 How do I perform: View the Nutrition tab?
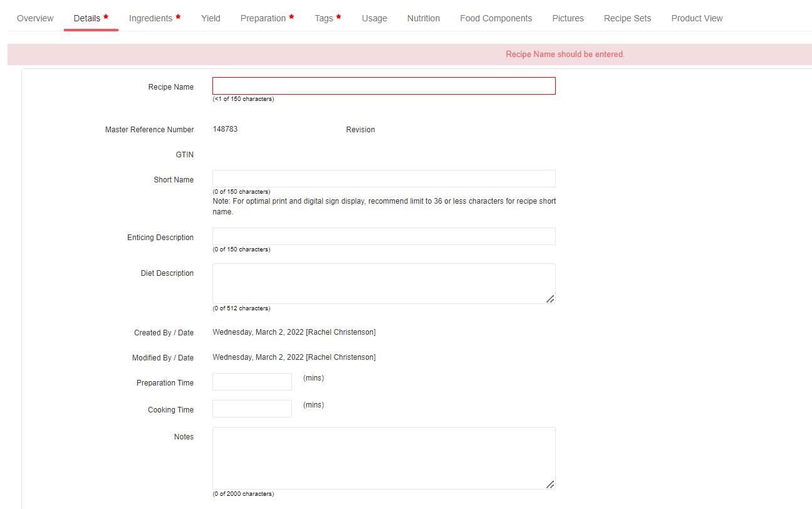(x=424, y=18)
